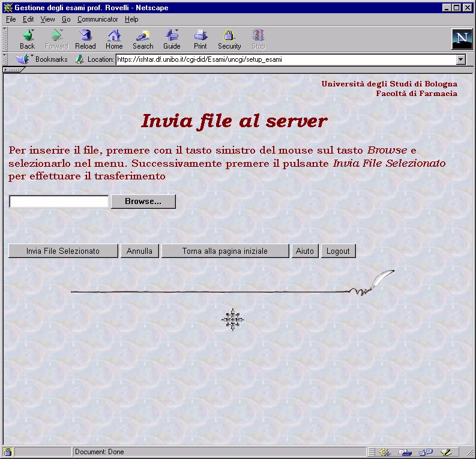
Task: Click the Browse... button
Action: (x=143, y=202)
